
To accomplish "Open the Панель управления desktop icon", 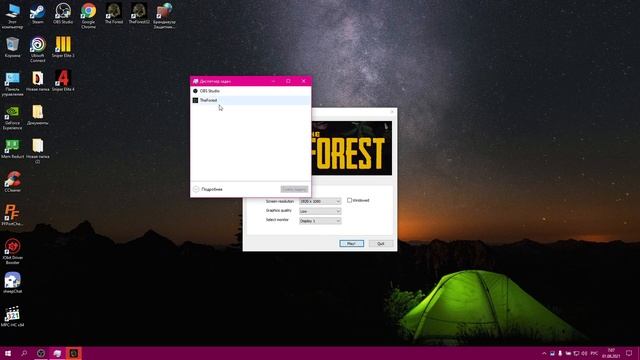I will (12, 83).
